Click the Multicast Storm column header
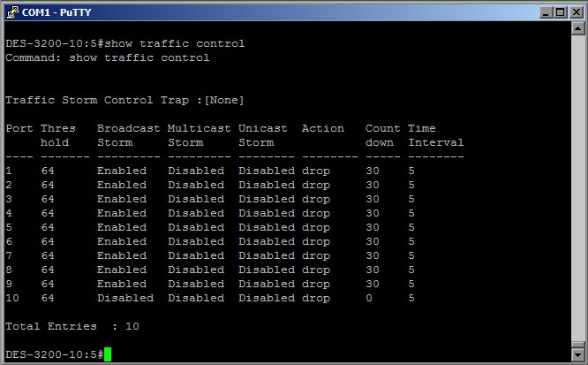588x365 pixels. coord(195,135)
